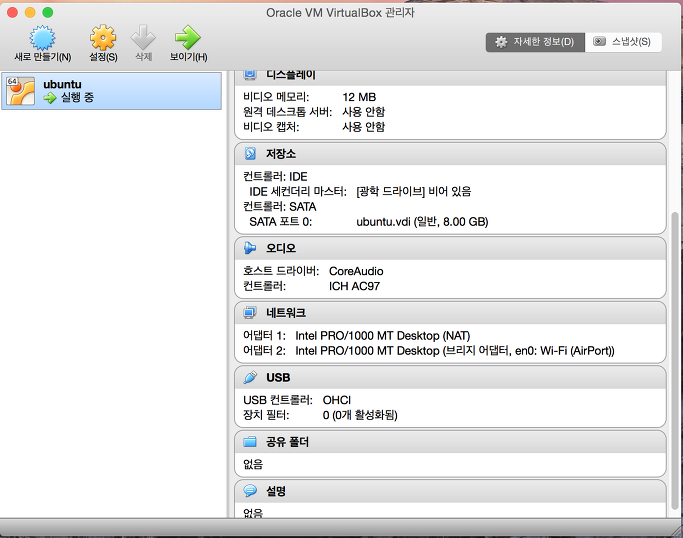The width and height of the screenshot is (683, 538).
Task: Click the green zoom window button
Action: pyautogui.click(x=47, y=13)
